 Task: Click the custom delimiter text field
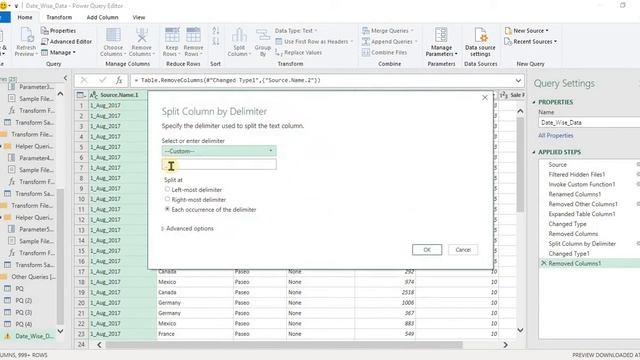[219, 164]
